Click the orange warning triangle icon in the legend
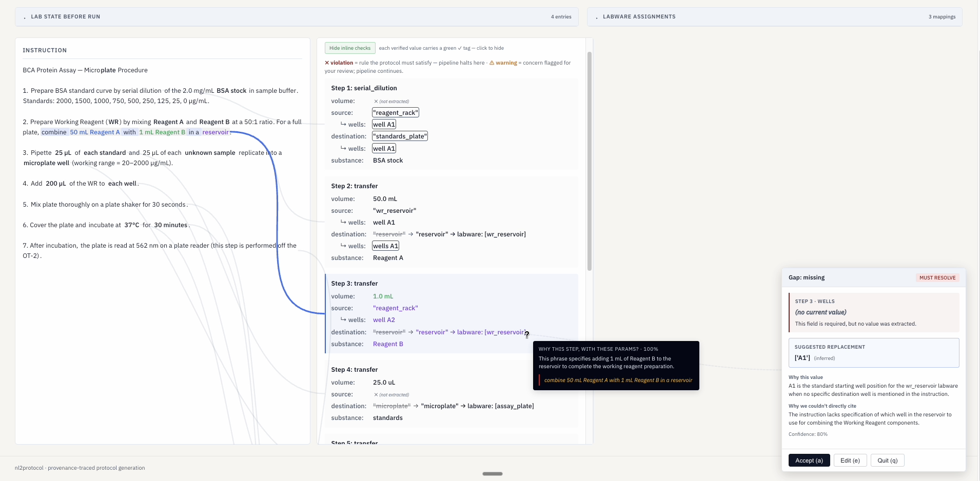Image resolution: width=980 pixels, height=481 pixels. 492,63
